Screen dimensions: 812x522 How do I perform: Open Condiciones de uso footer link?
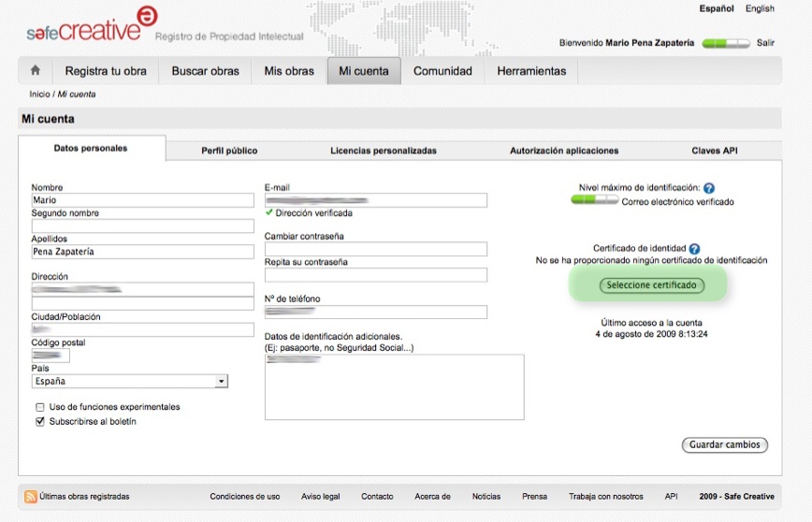pos(244,497)
